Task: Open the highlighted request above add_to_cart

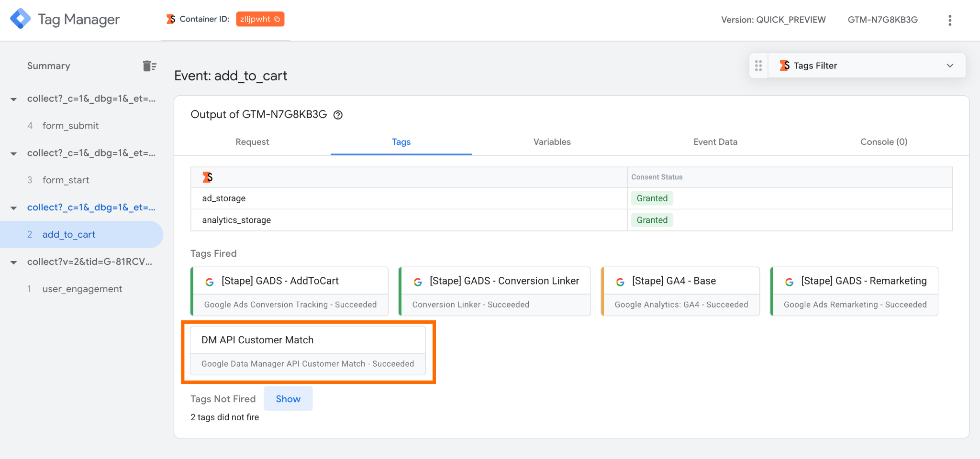Action: [x=91, y=208]
